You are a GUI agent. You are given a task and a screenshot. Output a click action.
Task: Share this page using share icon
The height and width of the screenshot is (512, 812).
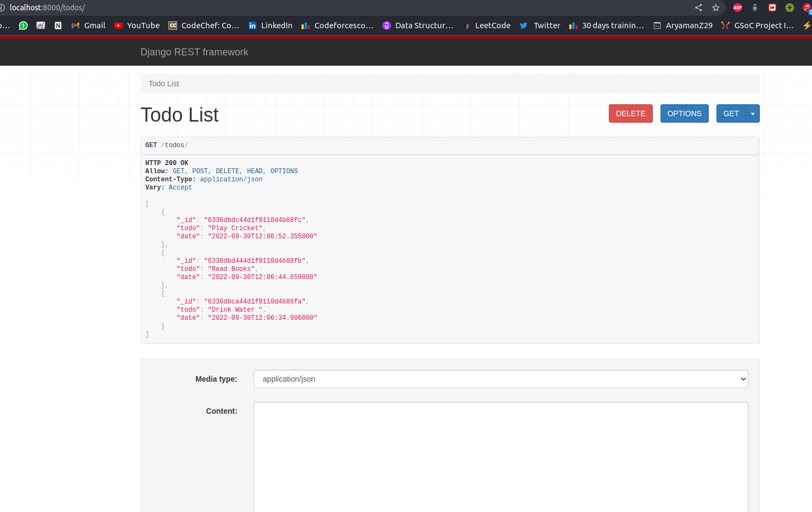[698, 8]
